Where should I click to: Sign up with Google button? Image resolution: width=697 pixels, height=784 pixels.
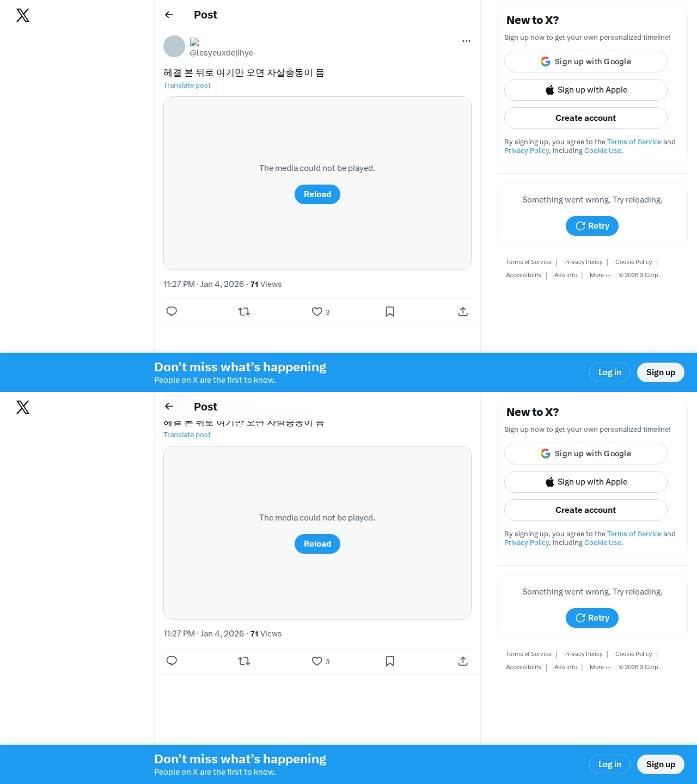click(x=586, y=62)
